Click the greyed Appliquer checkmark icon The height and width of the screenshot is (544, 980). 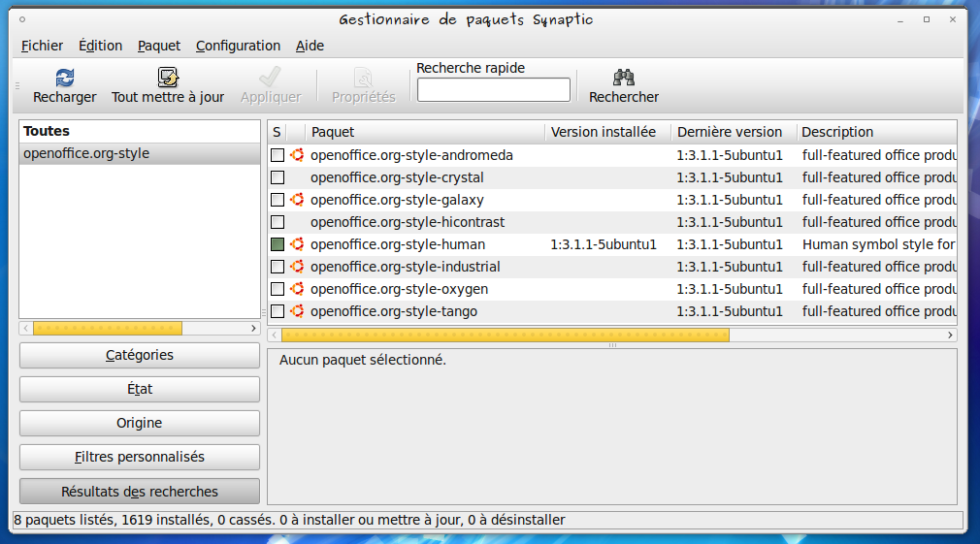[x=270, y=78]
